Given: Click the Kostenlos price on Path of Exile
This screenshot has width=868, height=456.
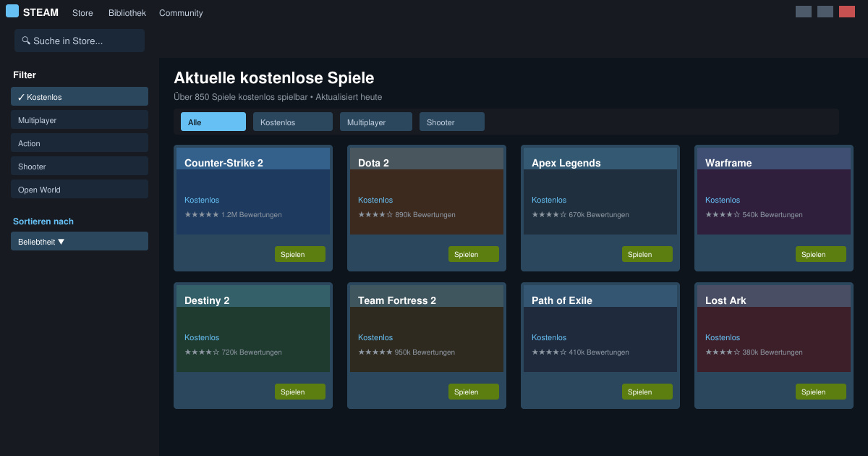Looking at the screenshot, I should click(549, 337).
